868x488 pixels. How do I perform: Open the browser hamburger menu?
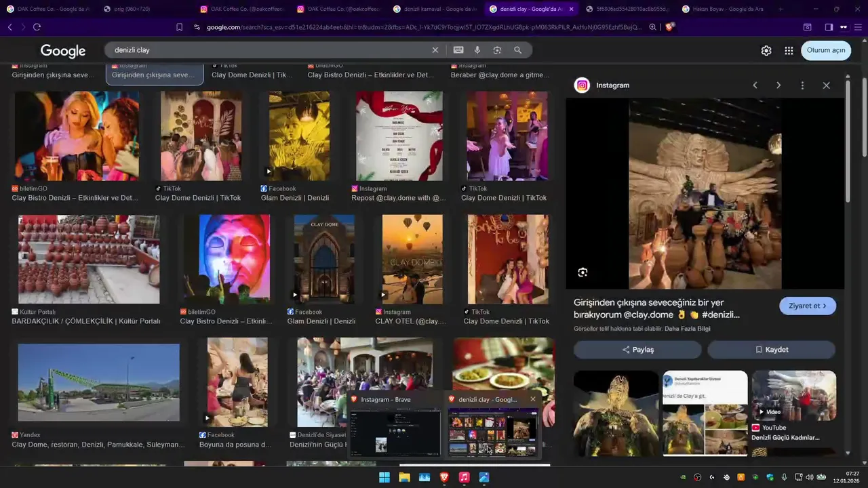pos(859,27)
